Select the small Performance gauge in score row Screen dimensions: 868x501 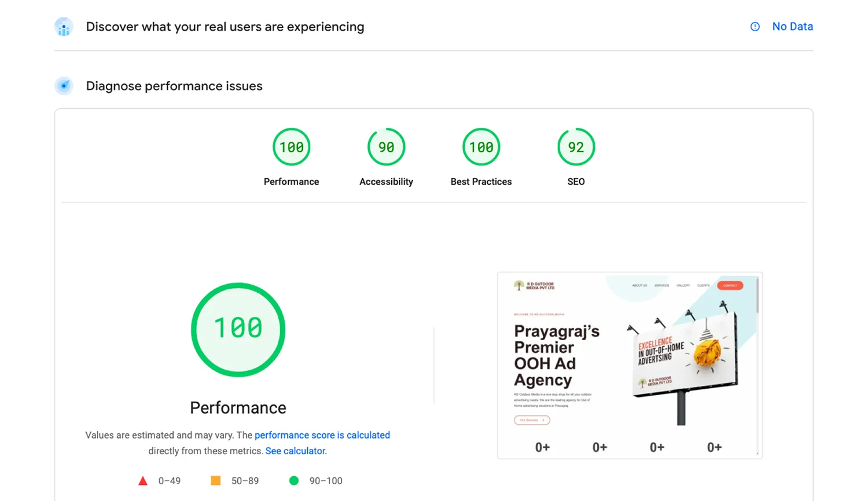(x=292, y=147)
